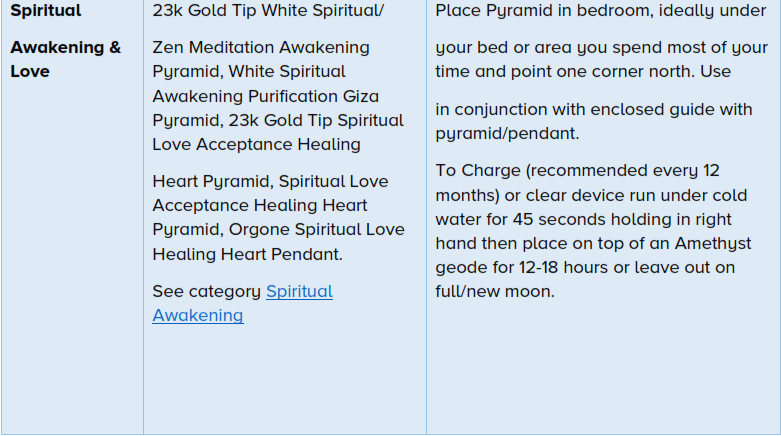Click the "Heart Pyramid, Spiritual Love" line
781x436 pixels.
pyautogui.click(x=270, y=181)
